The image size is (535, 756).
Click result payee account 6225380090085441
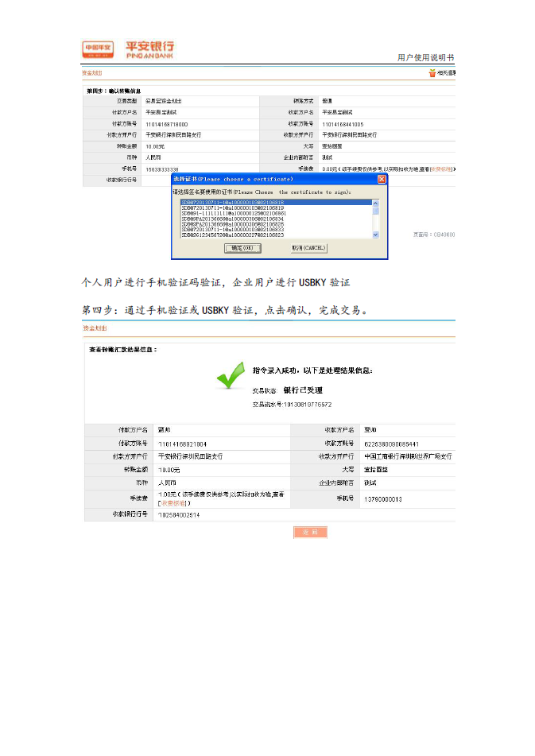click(391, 444)
